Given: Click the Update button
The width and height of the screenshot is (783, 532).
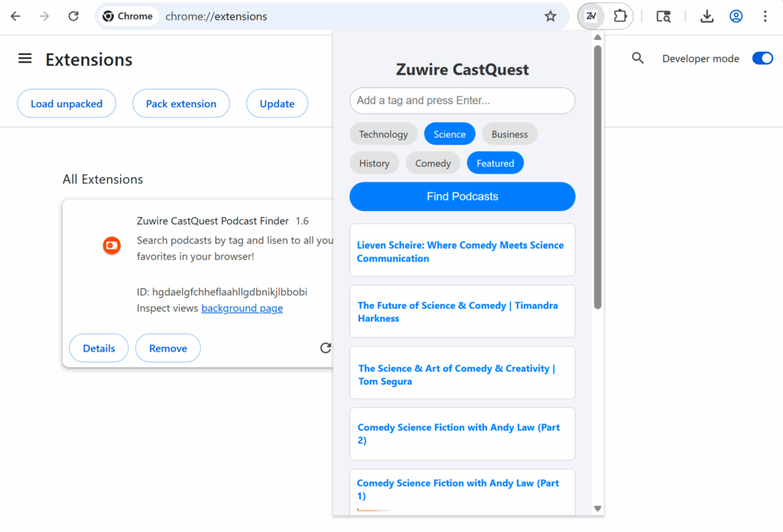Looking at the screenshot, I should 277,104.
